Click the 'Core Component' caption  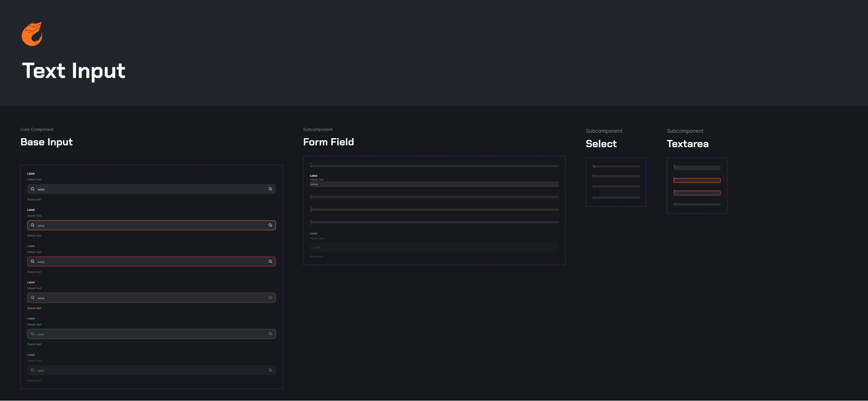tap(37, 130)
